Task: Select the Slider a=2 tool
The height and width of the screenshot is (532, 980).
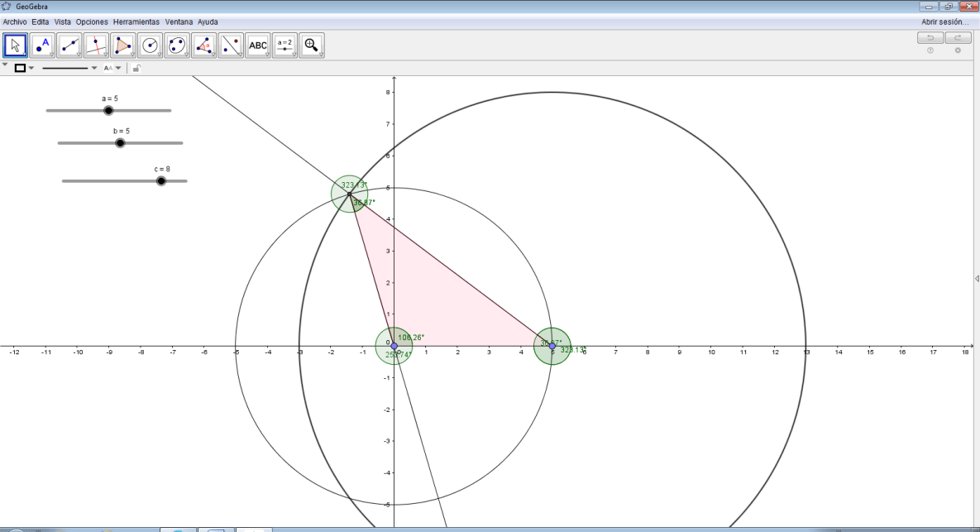Action: pyautogui.click(x=284, y=46)
